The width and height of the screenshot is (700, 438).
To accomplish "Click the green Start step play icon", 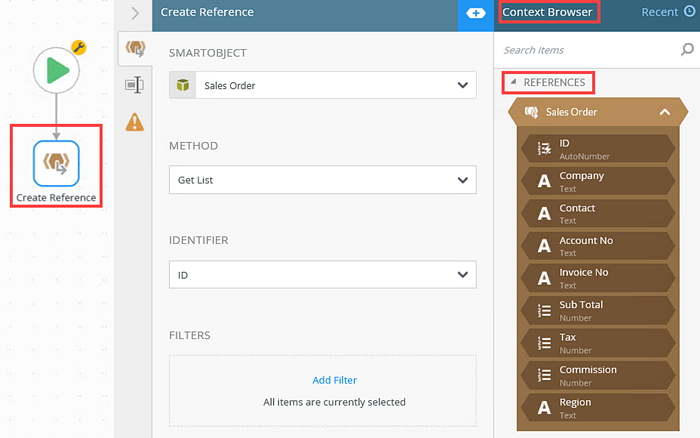I will click(x=56, y=70).
